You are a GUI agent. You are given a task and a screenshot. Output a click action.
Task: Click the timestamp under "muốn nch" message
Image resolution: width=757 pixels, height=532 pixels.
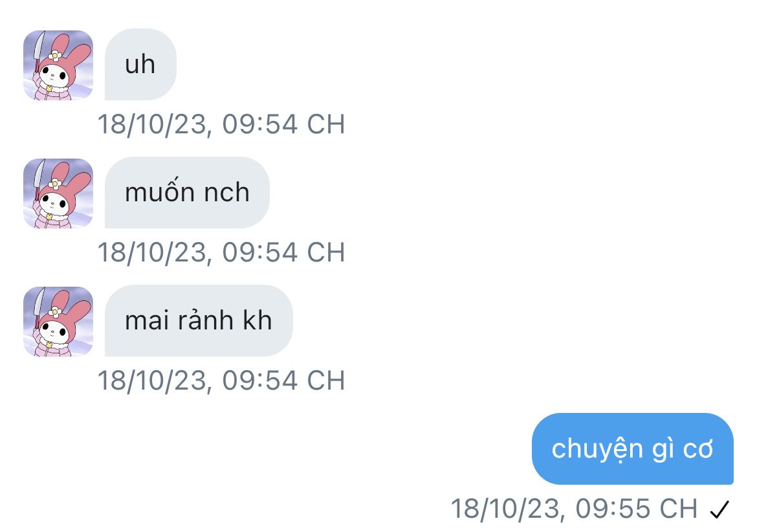pyautogui.click(x=221, y=252)
